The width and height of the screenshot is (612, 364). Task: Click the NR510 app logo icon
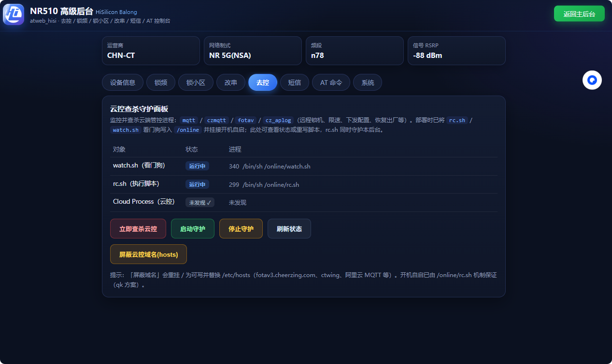click(x=14, y=14)
